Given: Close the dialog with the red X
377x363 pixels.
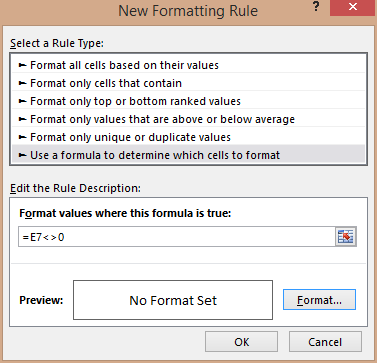Looking at the screenshot, I should 352,7.
